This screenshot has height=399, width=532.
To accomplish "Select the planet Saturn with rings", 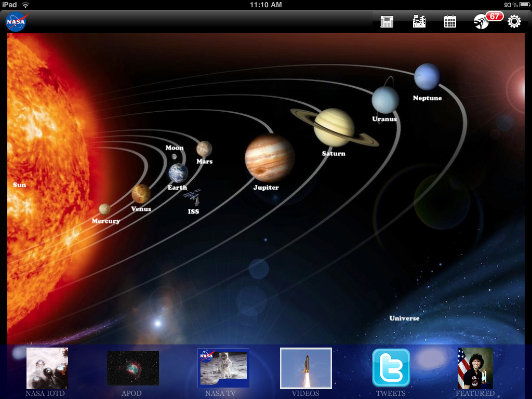I will 334,127.
